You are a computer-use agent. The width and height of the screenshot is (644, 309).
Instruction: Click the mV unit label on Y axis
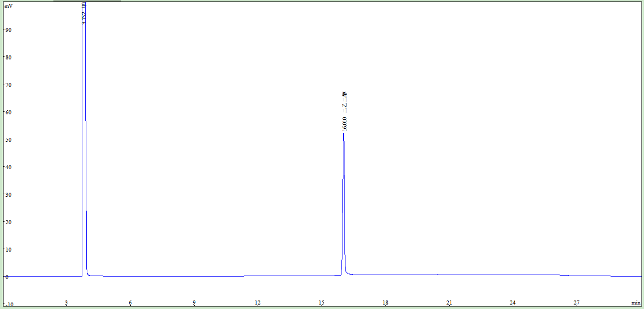tap(8, 6)
